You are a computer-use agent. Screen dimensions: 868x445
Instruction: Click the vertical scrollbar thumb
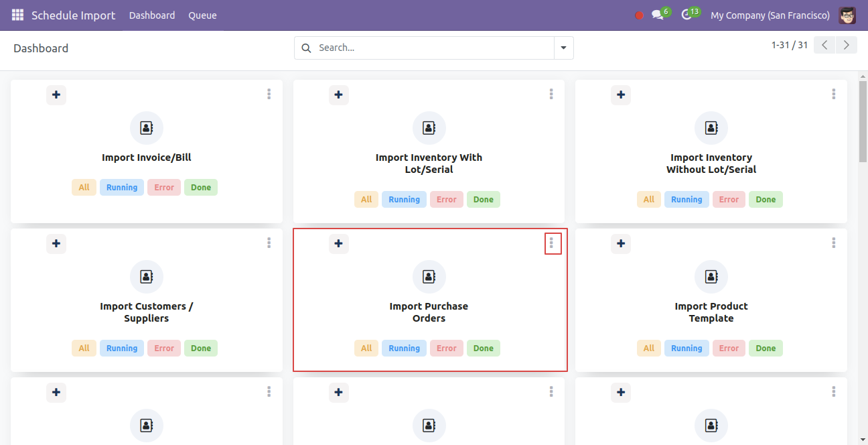click(x=863, y=121)
